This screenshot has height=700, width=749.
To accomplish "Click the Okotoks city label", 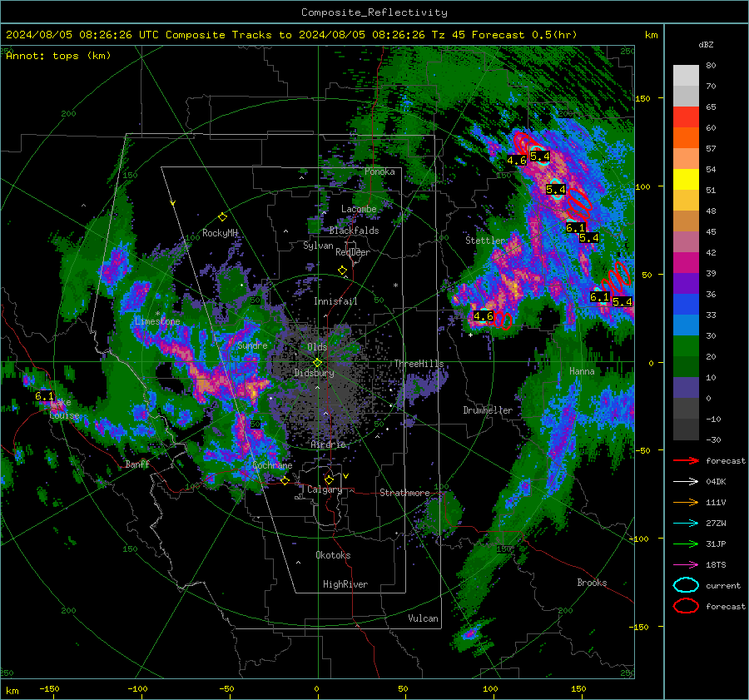I will pos(333,555).
